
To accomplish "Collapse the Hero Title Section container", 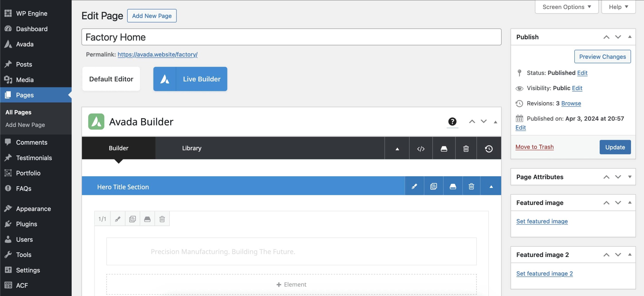I will coord(491,186).
